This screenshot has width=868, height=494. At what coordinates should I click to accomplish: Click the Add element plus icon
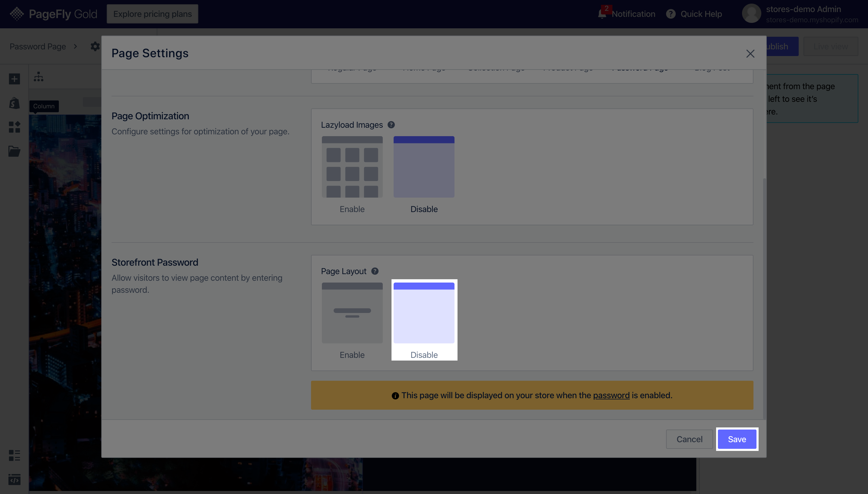point(14,79)
